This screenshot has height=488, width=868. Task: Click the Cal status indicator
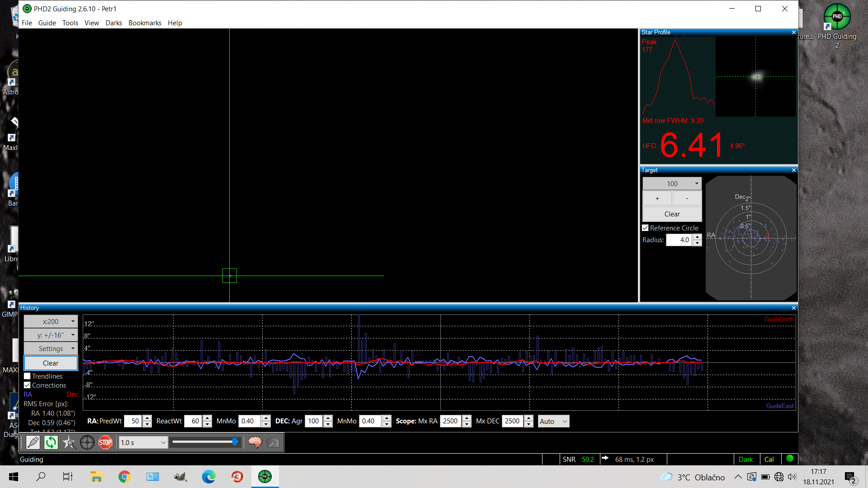pyautogui.click(x=769, y=460)
